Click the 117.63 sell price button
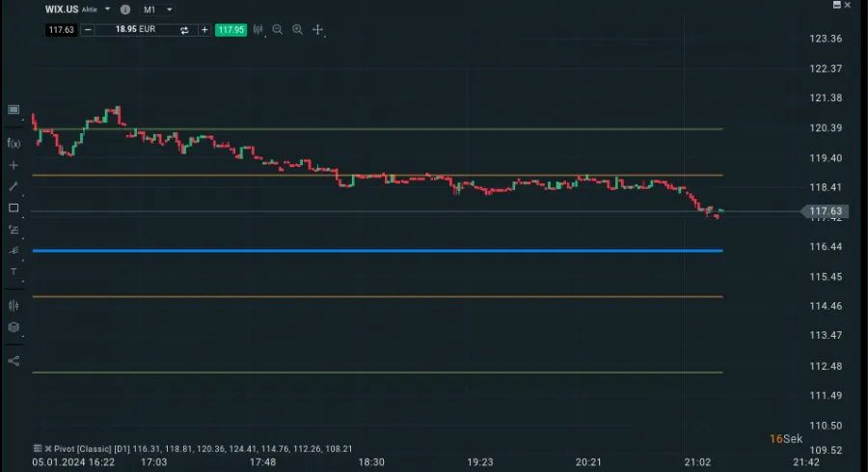Viewport: 868px width, 472px height. tap(61, 30)
